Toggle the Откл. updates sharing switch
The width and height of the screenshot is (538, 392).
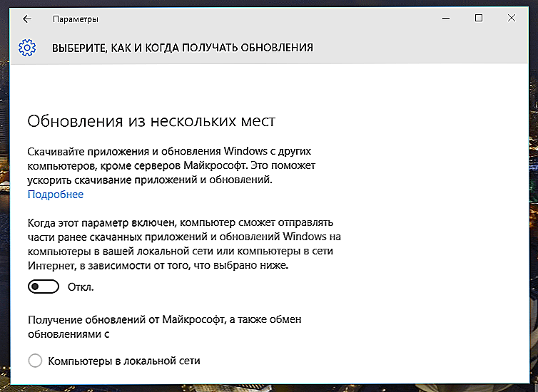[x=44, y=287]
